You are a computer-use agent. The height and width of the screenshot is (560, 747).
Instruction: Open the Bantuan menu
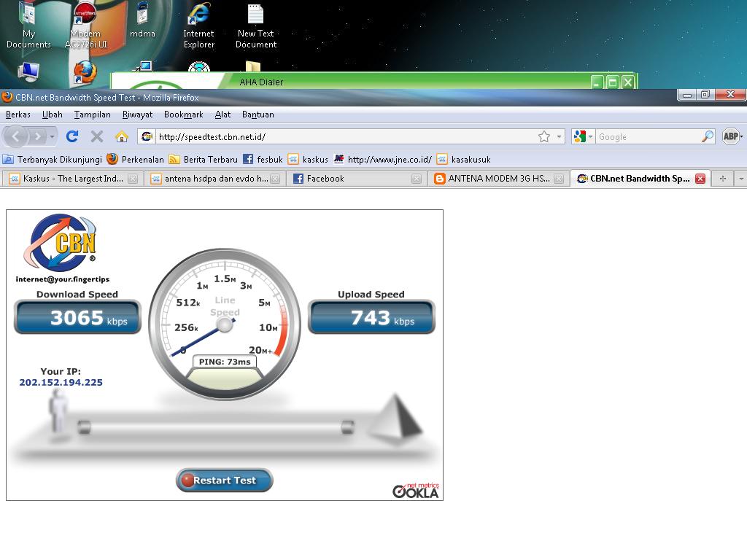pos(258,114)
